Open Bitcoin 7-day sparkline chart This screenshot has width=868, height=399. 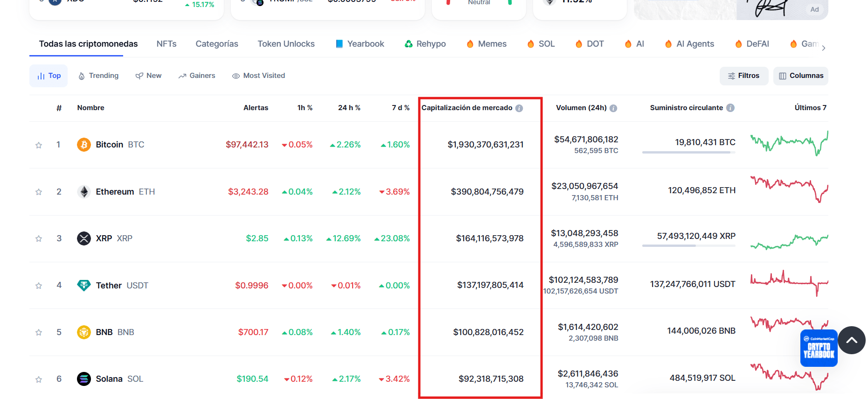click(x=789, y=143)
